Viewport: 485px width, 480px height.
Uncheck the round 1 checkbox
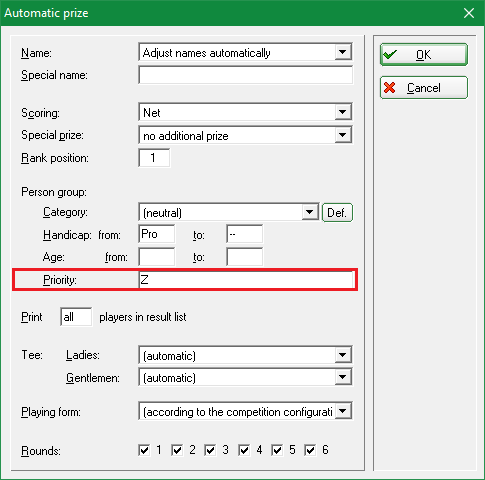144,450
